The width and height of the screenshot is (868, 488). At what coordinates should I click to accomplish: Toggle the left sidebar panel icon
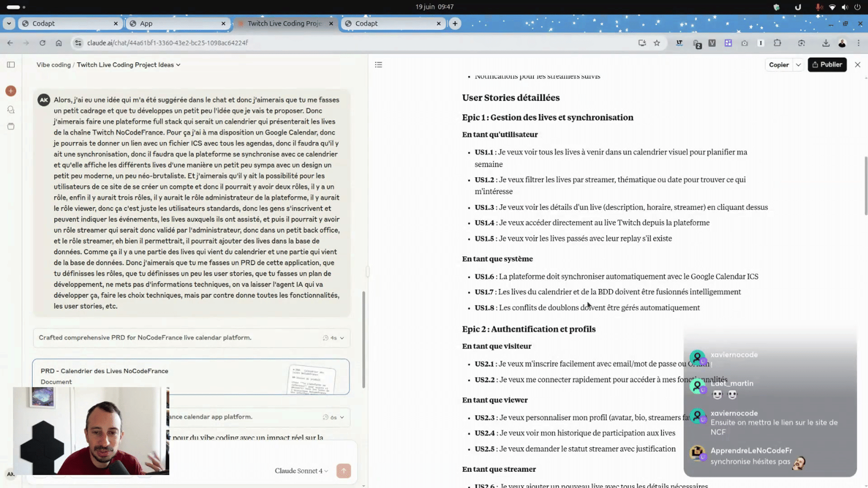[11, 65]
